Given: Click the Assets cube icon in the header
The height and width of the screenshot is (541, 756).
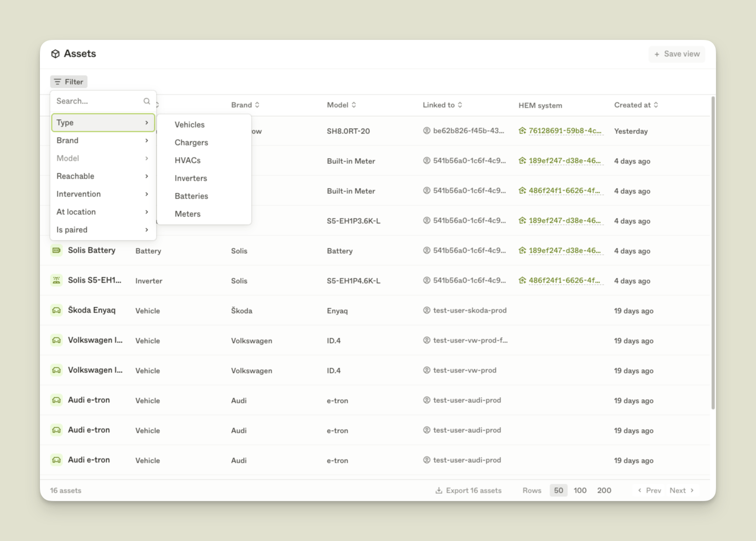Looking at the screenshot, I should click(x=56, y=53).
